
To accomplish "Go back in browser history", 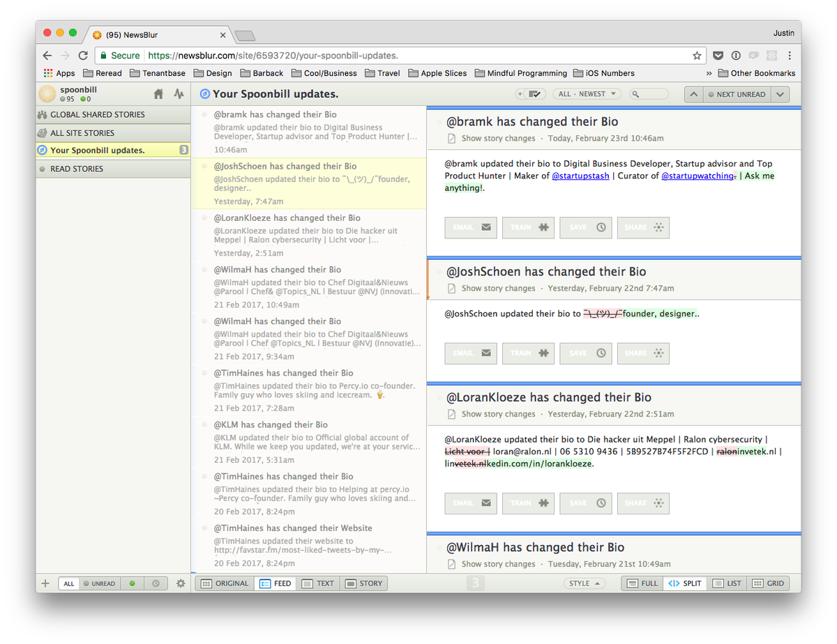I will [x=47, y=56].
